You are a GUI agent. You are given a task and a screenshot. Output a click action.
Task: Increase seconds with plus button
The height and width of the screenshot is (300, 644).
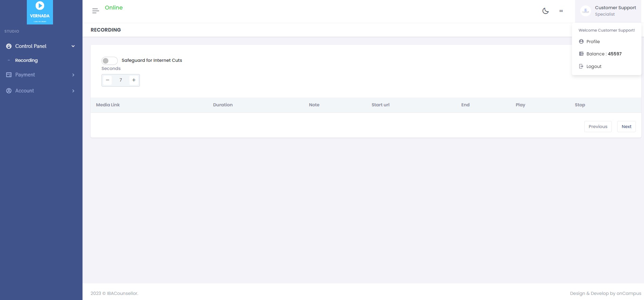point(134,80)
